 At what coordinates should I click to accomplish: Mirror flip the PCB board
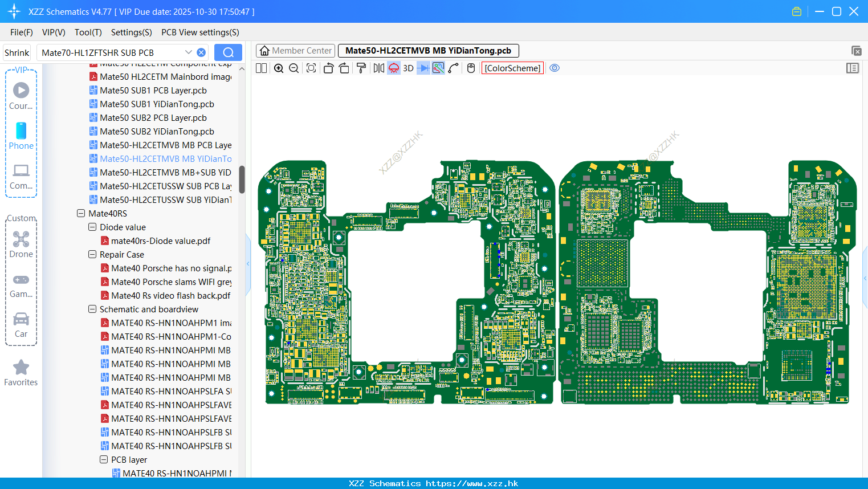coord(379,68)
